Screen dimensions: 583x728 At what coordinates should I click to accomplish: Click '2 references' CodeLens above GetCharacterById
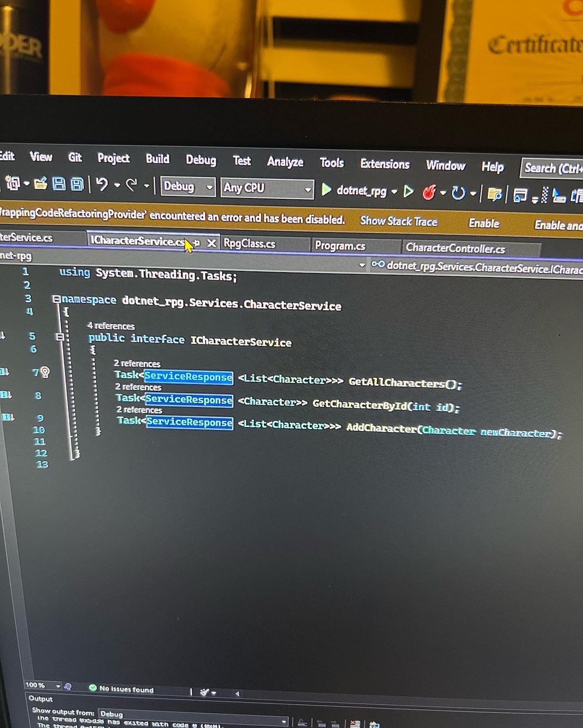(x=138, y=387)
